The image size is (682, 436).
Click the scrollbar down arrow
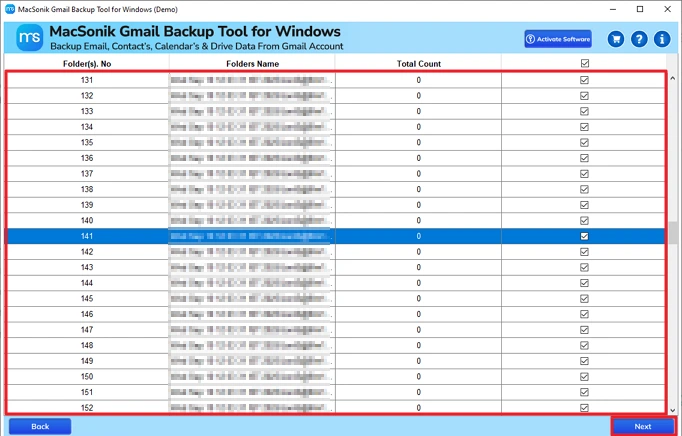point(674,410)
